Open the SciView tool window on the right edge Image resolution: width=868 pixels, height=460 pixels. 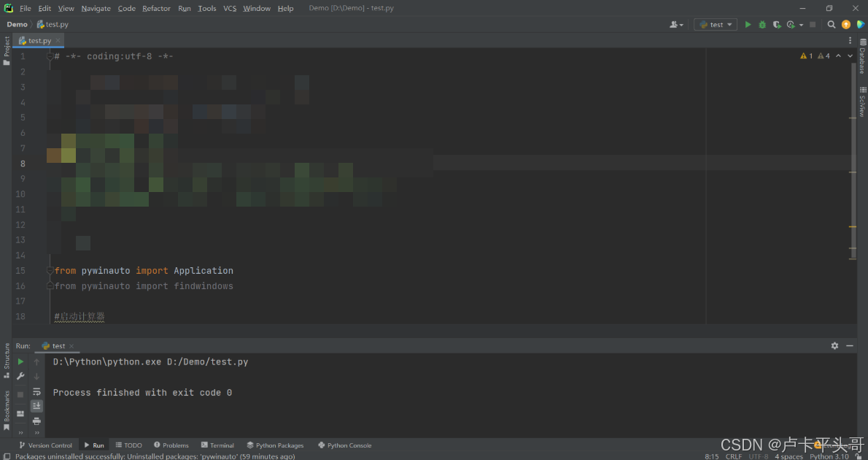862,101
